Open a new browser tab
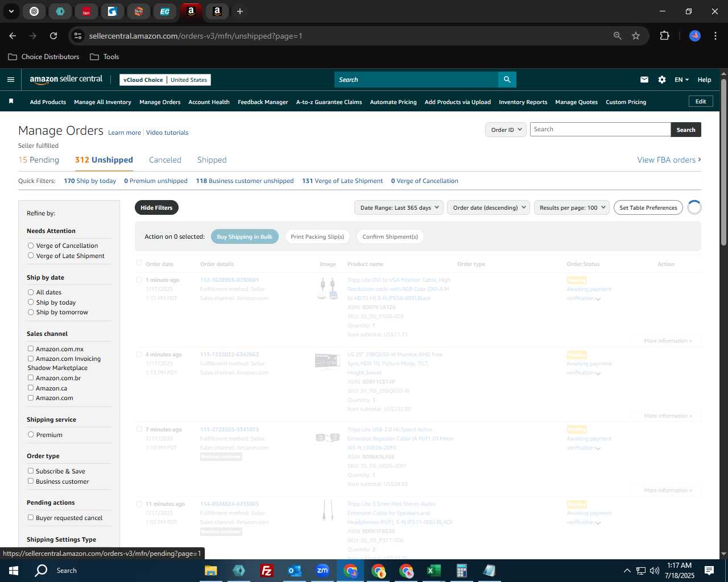The image size is (728, 582). coord(240,11)
